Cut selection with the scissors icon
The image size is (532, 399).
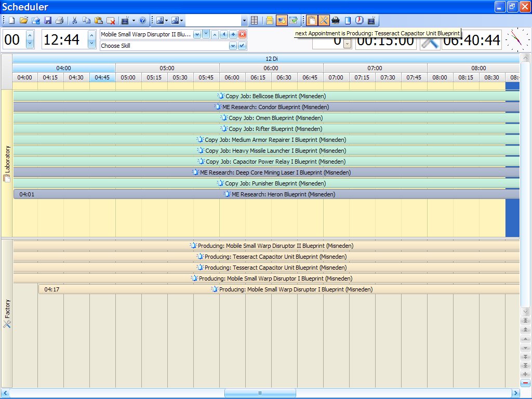[x=74, y=21]
